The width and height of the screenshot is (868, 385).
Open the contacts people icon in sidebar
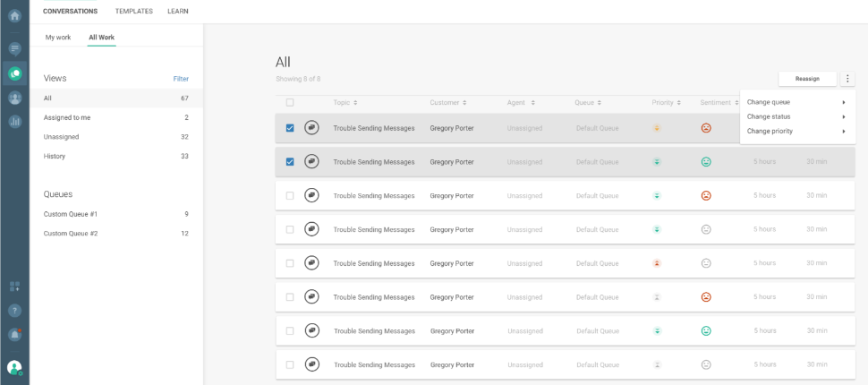click(14, 98)
